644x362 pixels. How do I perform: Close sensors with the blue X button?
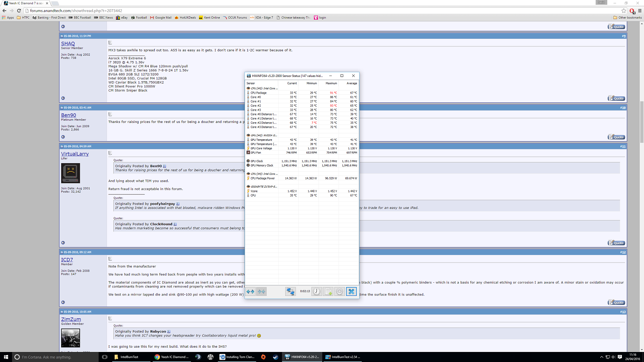(x=351, y=292)
